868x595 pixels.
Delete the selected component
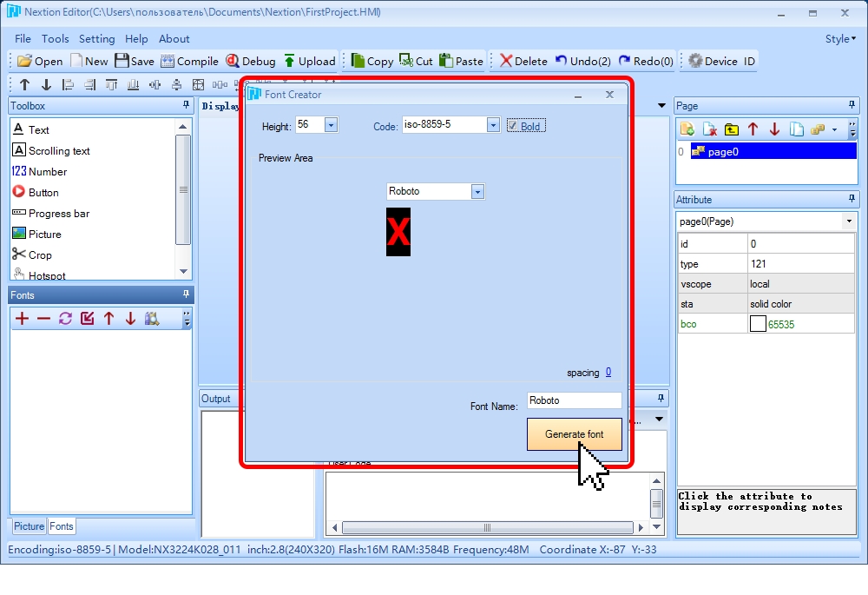pos(523,61)
